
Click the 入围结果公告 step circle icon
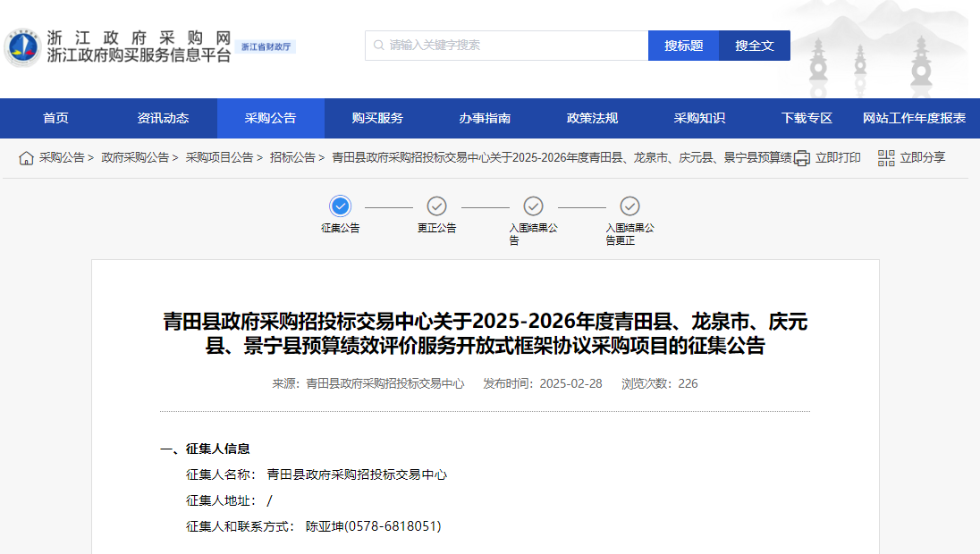coord(533,206)
